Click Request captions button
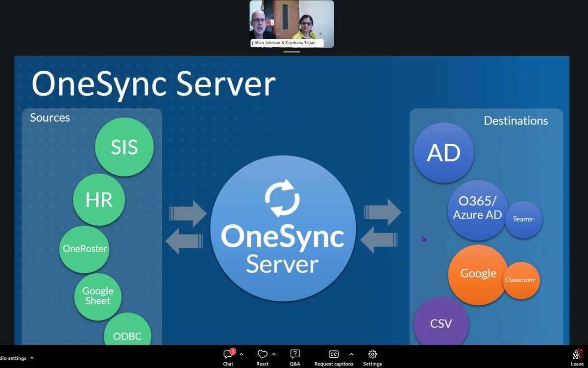This screenshot has height=368, width=588. coord(334,357)
